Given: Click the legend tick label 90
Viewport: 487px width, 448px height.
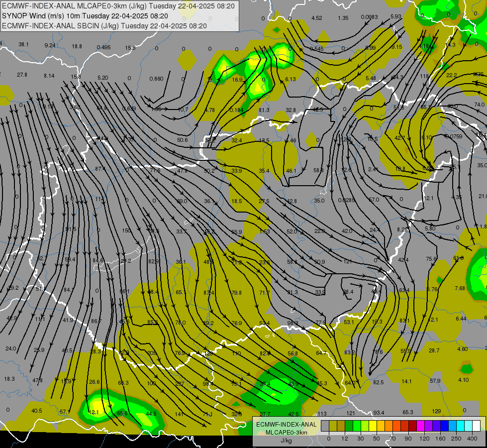Looking at the screenshot, I should (408, 439).
